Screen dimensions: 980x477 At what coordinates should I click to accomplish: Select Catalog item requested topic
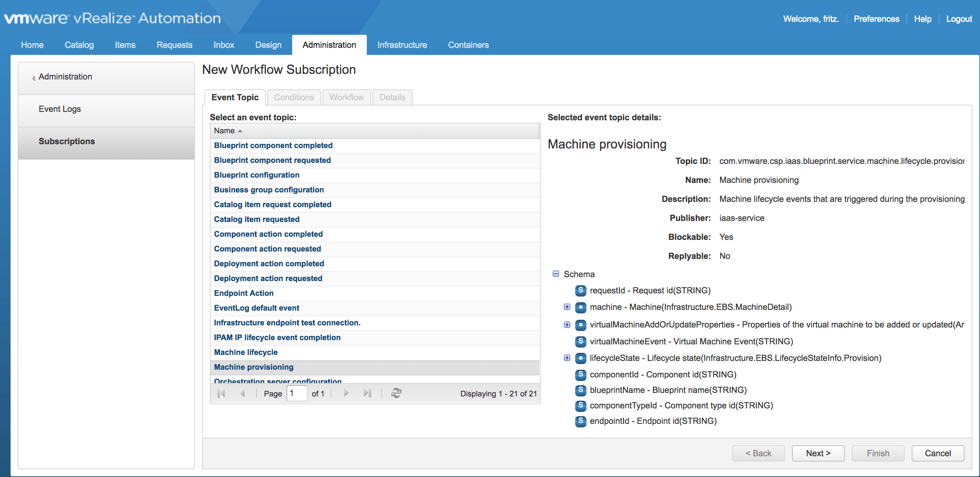tap(375, 220)
